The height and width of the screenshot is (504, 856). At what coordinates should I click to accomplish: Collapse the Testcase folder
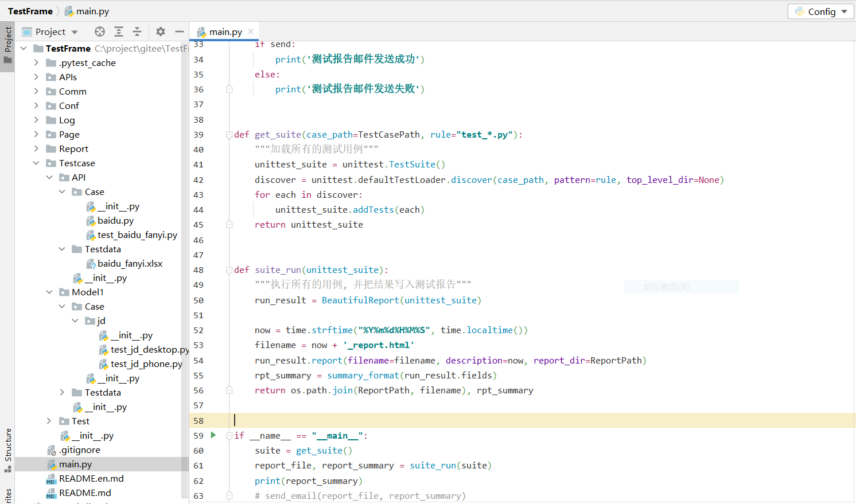(36, 163)
